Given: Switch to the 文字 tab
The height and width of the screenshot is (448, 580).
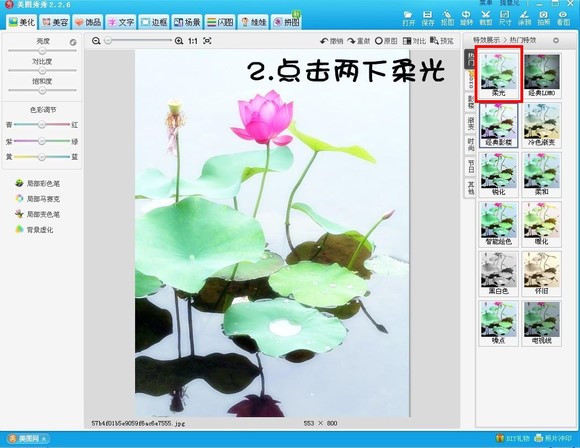Looking at the screenshot, I should click(121, 22).
